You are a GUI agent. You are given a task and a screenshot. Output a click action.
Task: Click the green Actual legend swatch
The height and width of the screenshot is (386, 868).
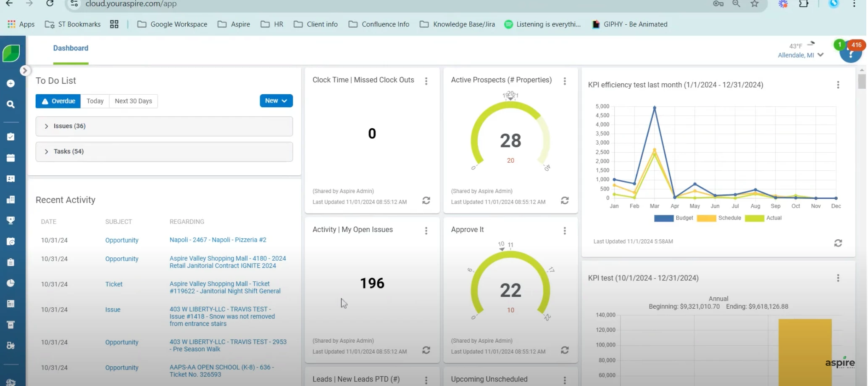tap(755, 218)
